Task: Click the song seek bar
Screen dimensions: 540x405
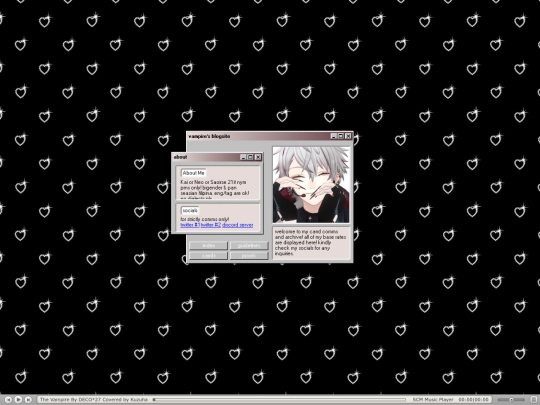Action: pyautogui.click(x=279, y=399)
